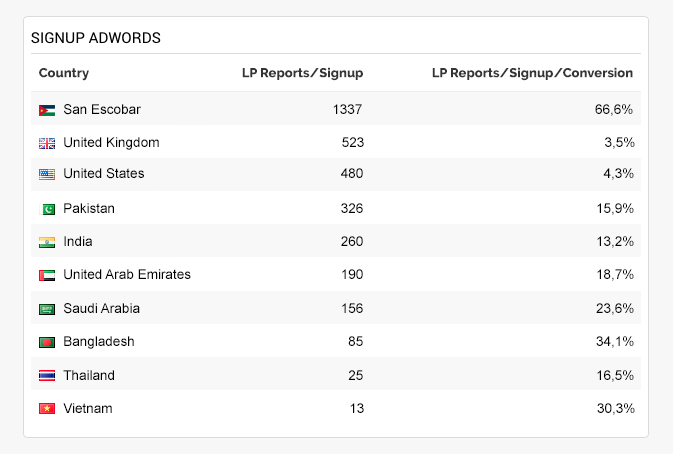Sort by the Country column header
This screenshot has width=673, height=454.
[64, 73]
